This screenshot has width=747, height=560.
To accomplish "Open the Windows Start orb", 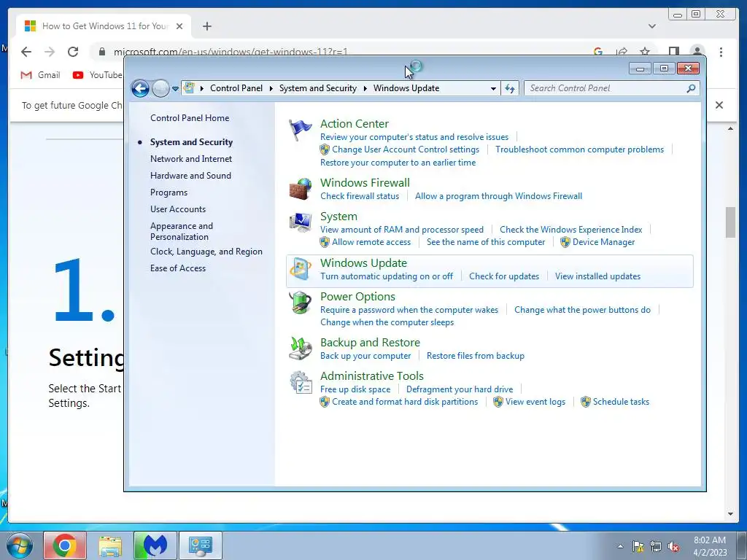I will (20, 545).
